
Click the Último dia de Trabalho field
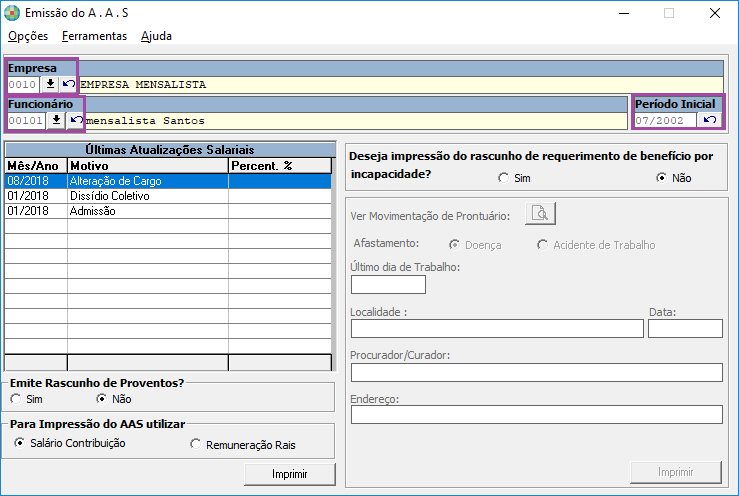[388, 285]
